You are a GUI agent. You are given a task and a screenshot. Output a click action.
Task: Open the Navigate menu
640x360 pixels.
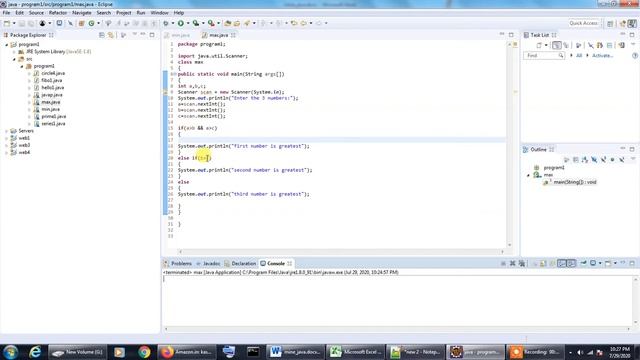82,13
